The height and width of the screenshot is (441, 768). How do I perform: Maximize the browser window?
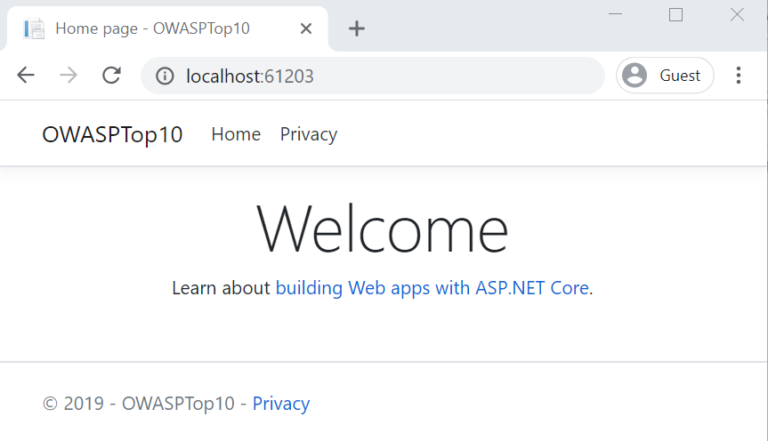(676, 15)
